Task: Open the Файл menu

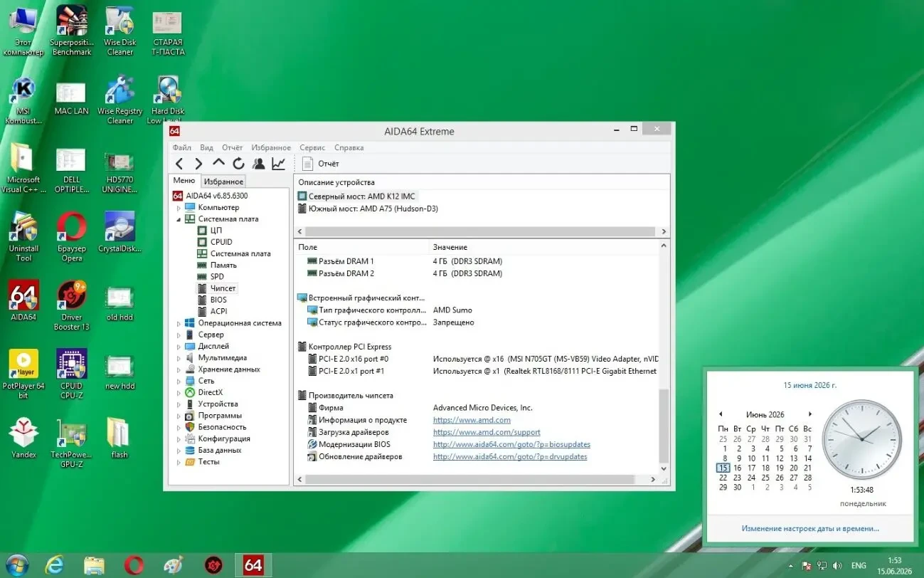Action: pyautogui.click(x=181, y=147)
